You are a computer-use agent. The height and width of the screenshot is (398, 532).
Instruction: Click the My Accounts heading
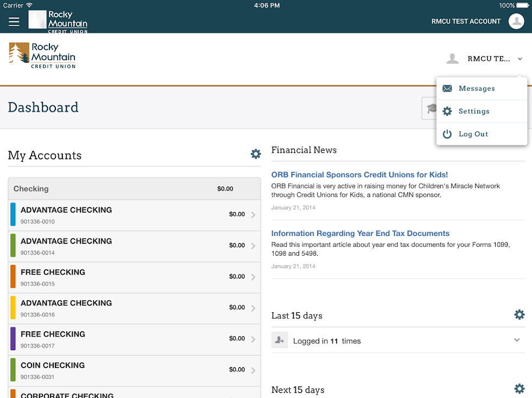[x=45, y=155]
